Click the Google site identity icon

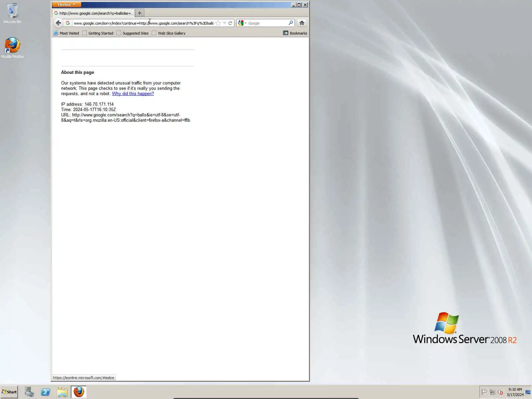coord(68,23)
